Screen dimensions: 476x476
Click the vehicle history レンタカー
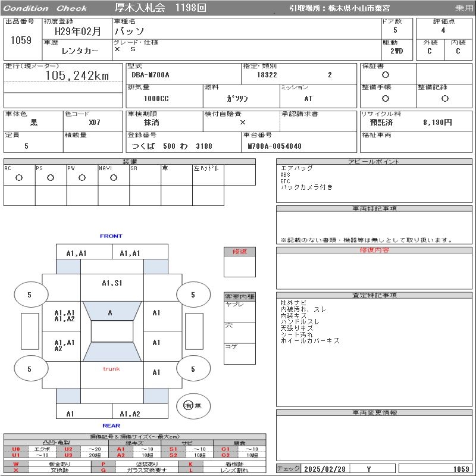(x=80, y=51)
